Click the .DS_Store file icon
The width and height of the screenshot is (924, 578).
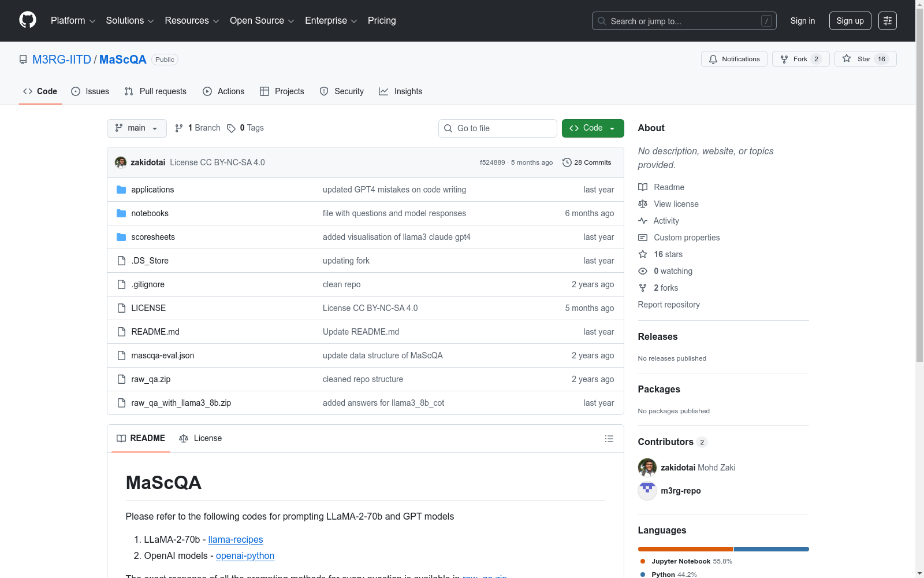tap(121, 261)
